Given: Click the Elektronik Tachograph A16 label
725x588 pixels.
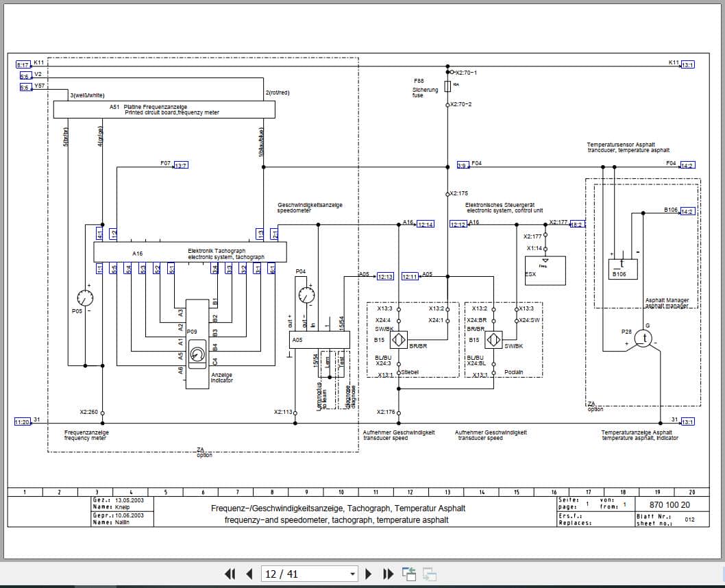Looking at the screenshot, I should tap(226, 254).
